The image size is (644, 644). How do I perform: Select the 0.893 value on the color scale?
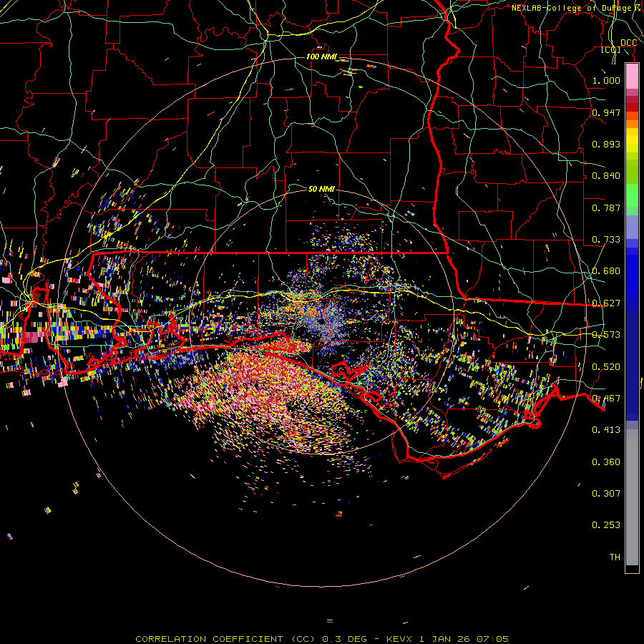coord(606,144)
